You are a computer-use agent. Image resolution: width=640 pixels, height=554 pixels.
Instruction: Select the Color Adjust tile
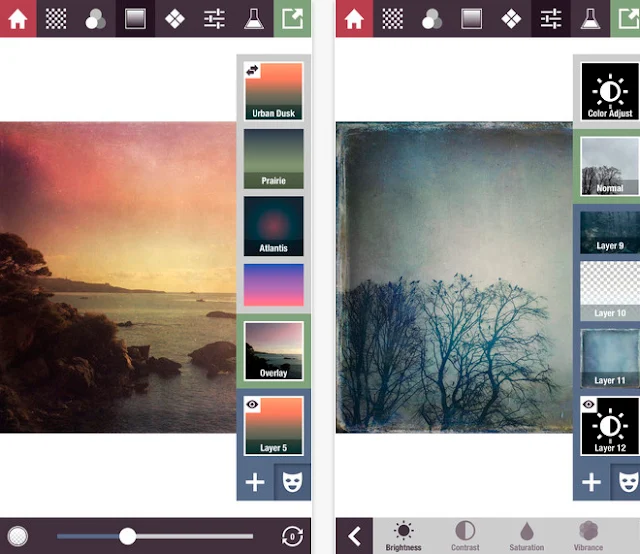coord(610,91)
